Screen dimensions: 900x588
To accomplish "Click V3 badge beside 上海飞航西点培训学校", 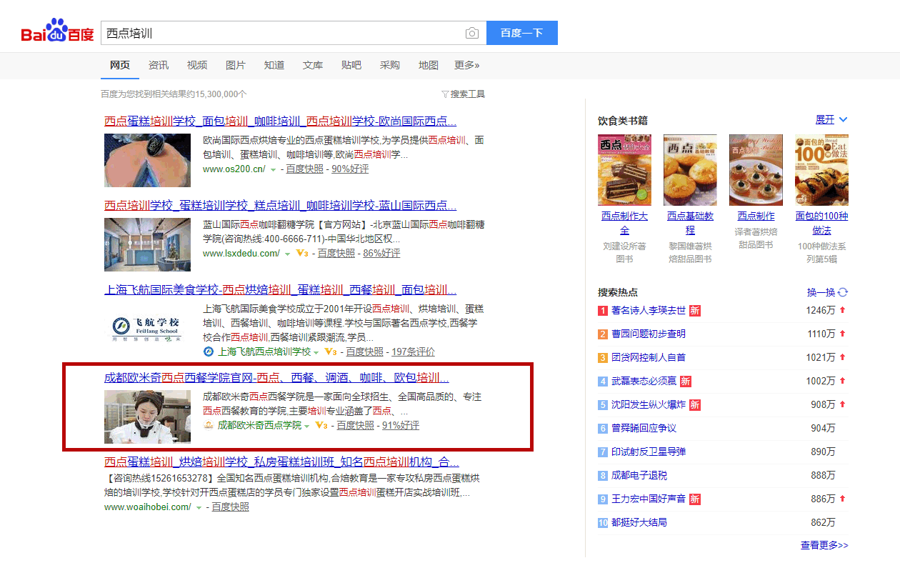I will (331, 352).
